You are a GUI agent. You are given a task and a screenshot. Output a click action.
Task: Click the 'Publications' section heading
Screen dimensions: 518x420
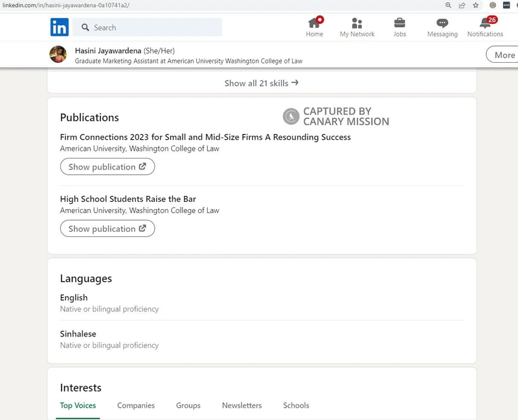(89, 118)
